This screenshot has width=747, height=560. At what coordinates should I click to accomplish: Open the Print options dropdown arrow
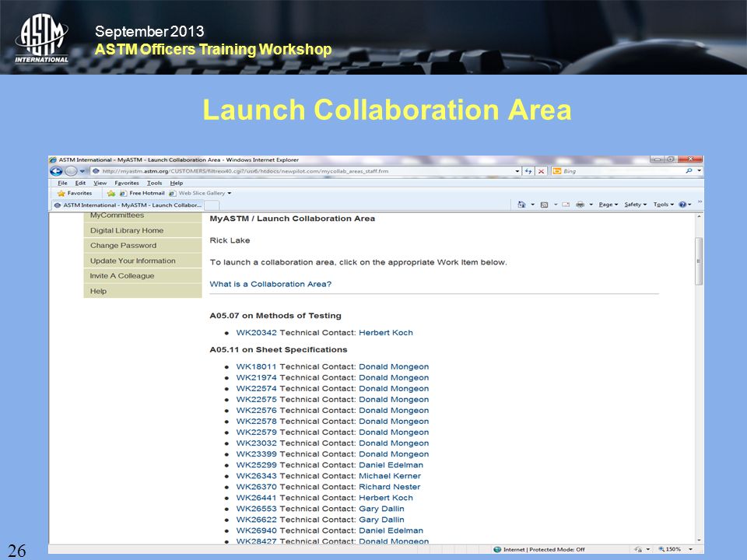click(591, 205)
